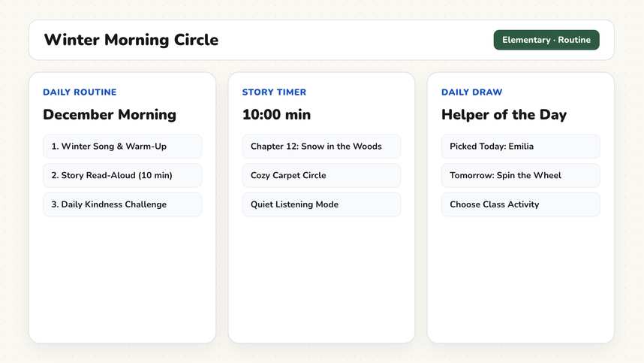Click the DAILY DRAW label
Screen dimensions: 644x363
471,92
